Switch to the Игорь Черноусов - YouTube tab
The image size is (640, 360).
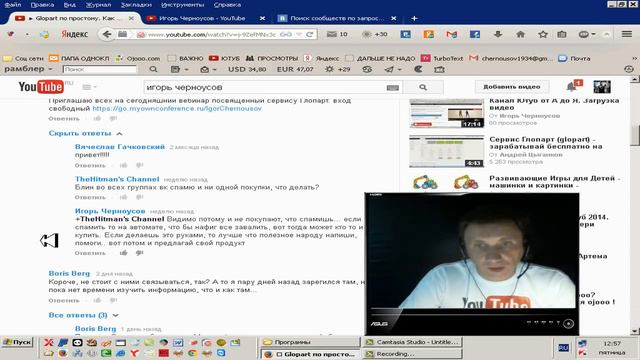pyautogui.click(x=202, y=18)
